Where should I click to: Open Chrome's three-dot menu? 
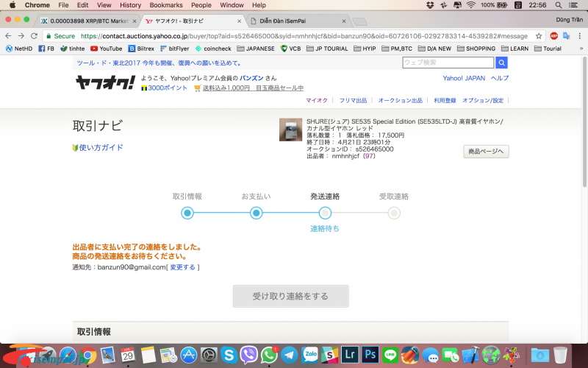[580, 36]
